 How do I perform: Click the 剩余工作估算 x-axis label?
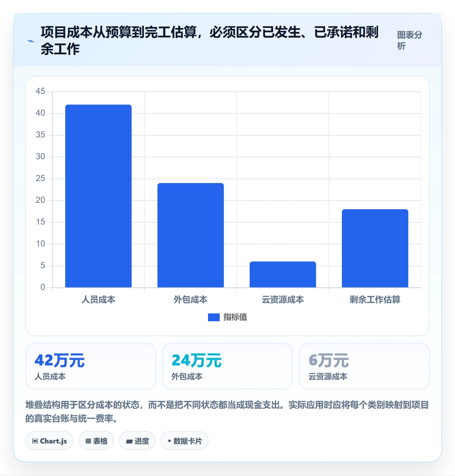tap(375, 299)
